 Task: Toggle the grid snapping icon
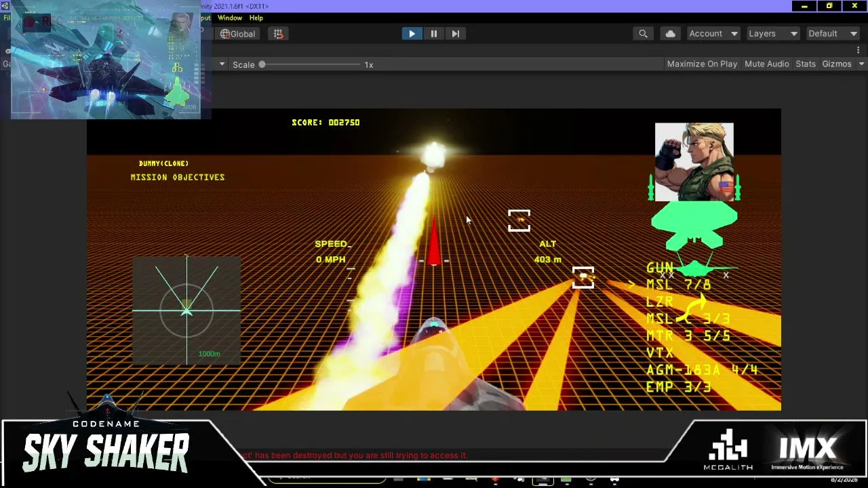[278, 34]
